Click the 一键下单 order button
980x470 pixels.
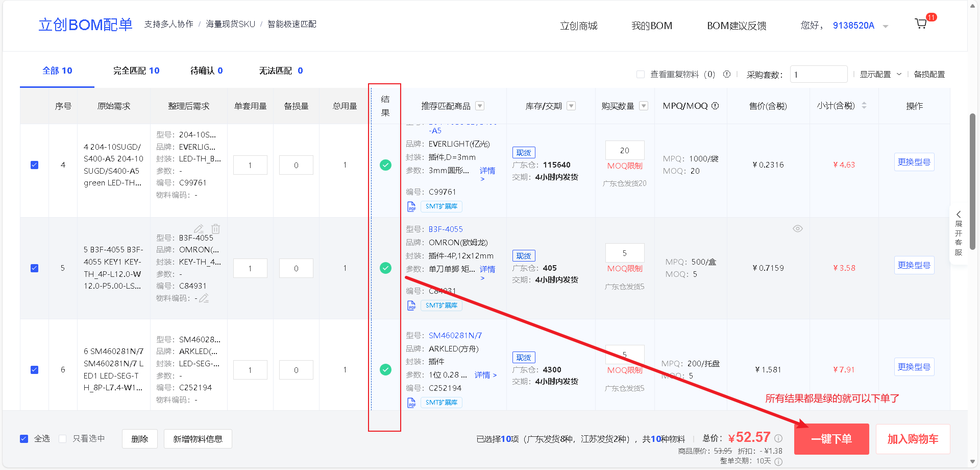tap(831, 438)
